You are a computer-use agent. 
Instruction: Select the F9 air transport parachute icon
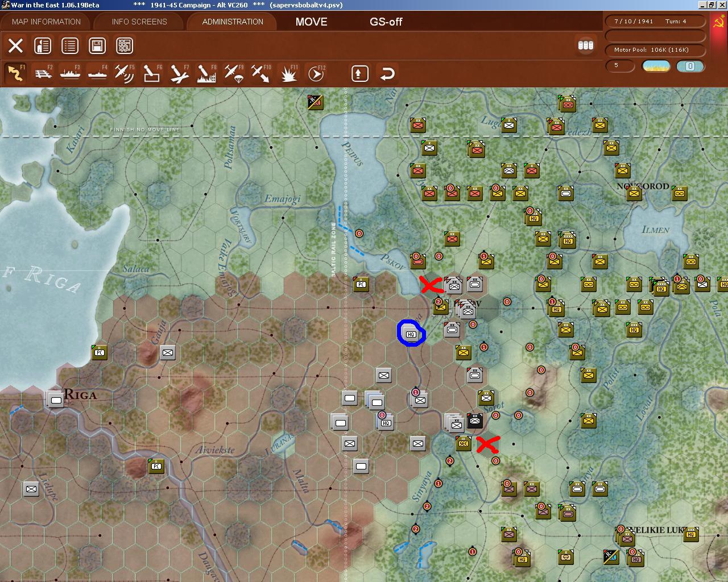click(x=234, y=73)
